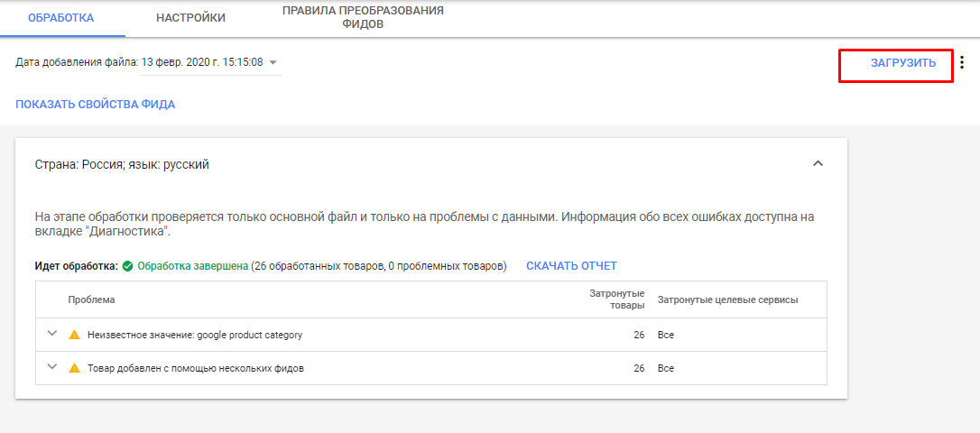Click warning icon beside multiple feeds issue
Image resolution: width=980 pixels, height=433 pixels.
click(x=75, y=368)
